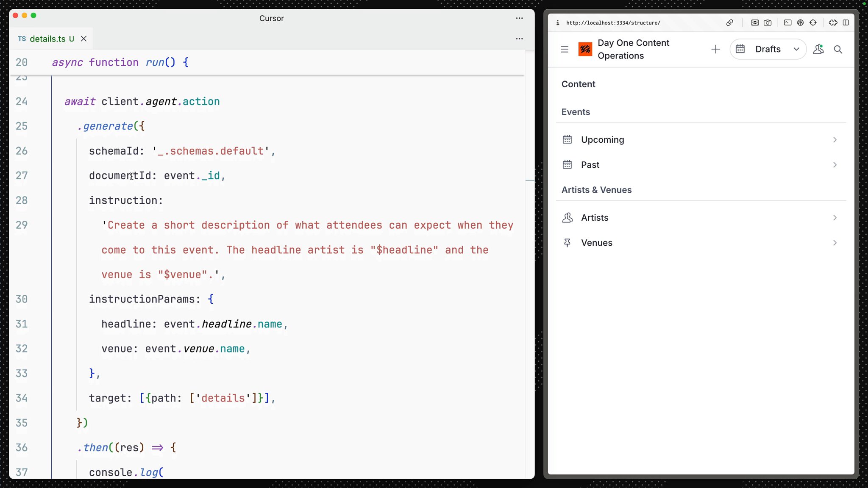Click the orange Day One workspace logo
The image size is (868, 488).
point(585,49)
